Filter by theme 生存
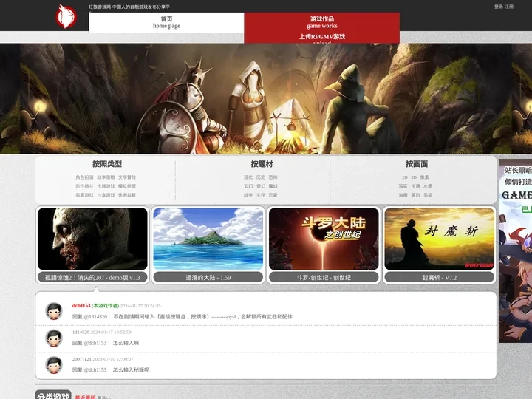Viewport: 532px width, 399px height. 261,195
